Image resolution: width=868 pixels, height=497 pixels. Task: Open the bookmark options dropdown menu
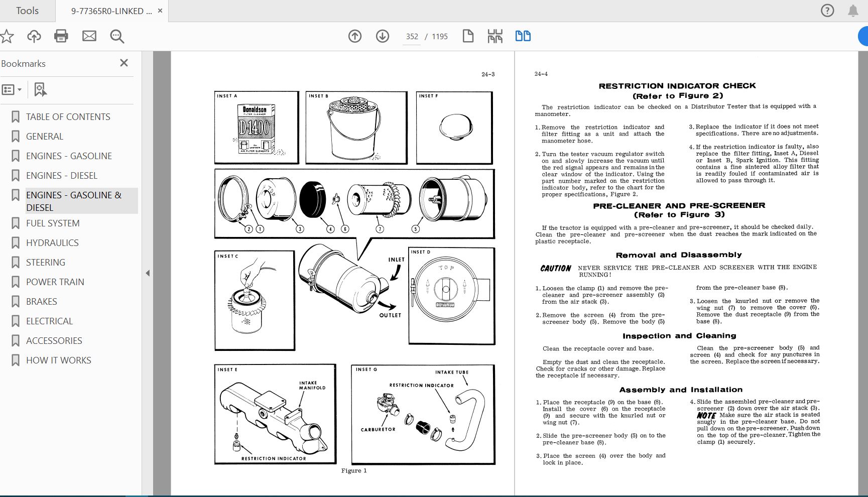pyautogui.click(x=12, y=89)
